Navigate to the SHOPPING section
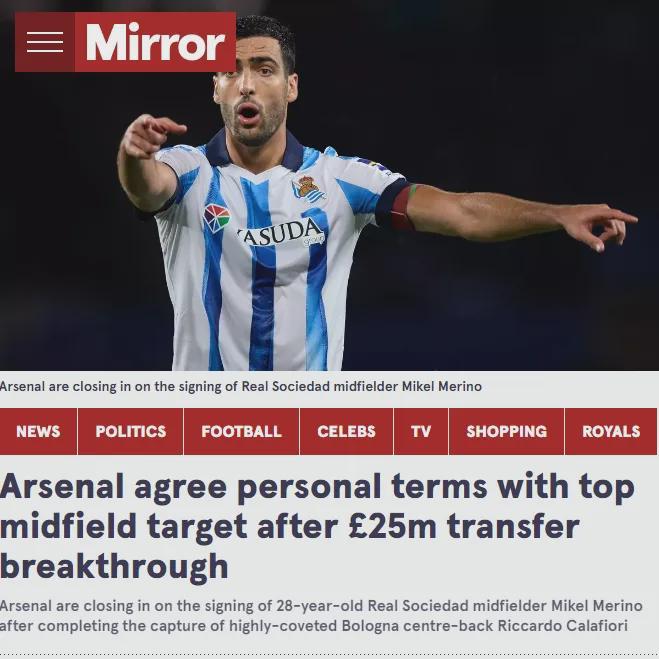This screenshot has width=659, height=659. click(506, 431)
